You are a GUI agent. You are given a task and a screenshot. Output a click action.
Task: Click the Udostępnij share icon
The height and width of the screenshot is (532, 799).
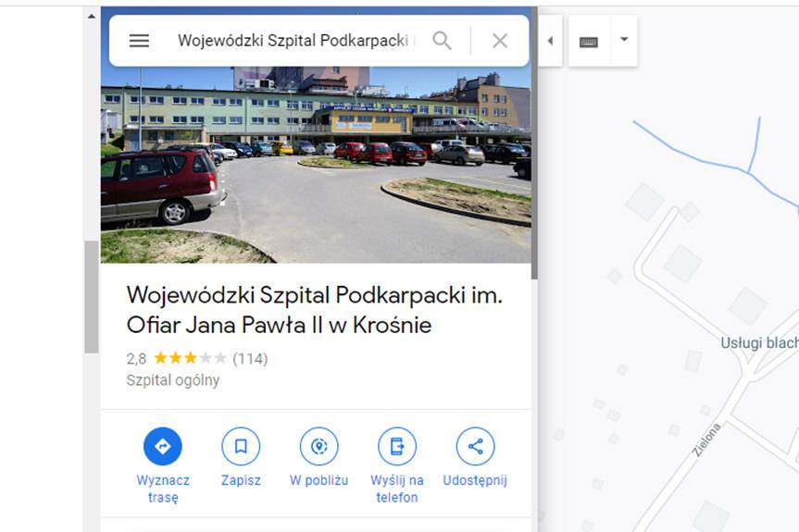pos(475,446)
